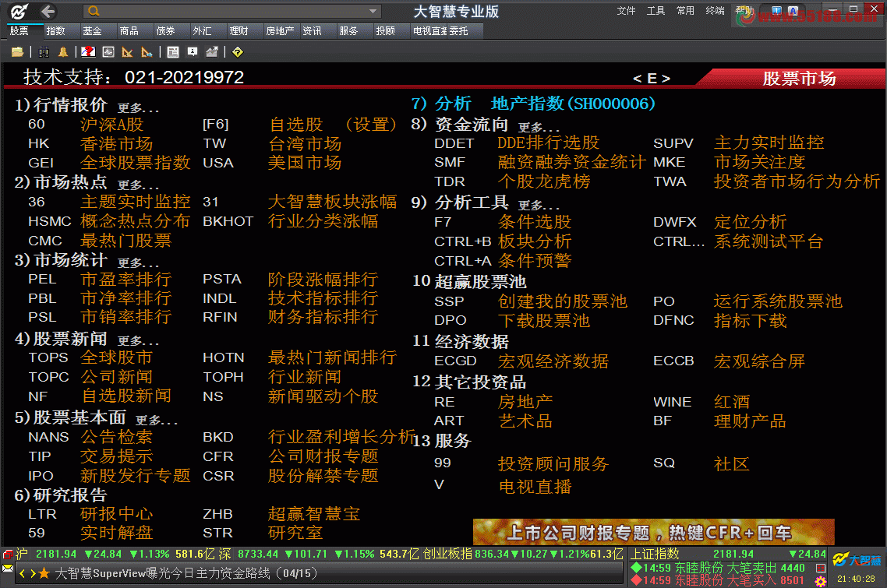Click the yellow previous-news left chevron
This screenshot has height=588, width=887.
coord(22,573)
